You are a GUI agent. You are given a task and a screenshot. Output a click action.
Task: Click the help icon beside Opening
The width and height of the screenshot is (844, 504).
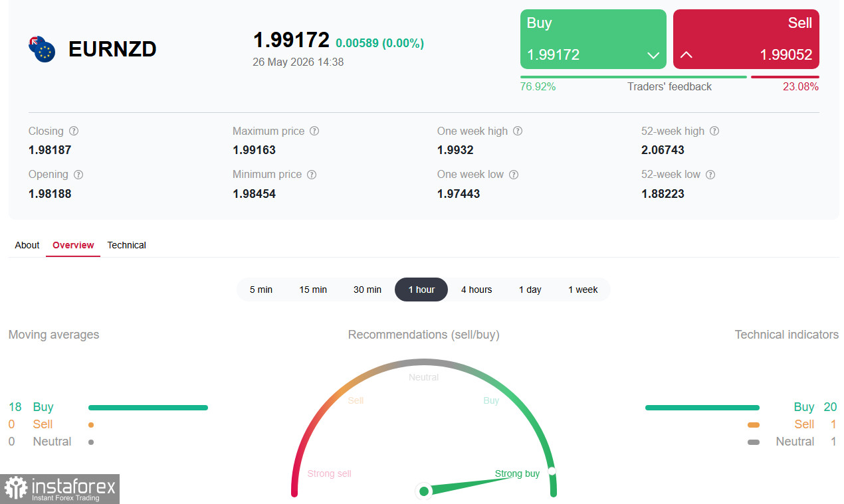[x=78, y=175]
